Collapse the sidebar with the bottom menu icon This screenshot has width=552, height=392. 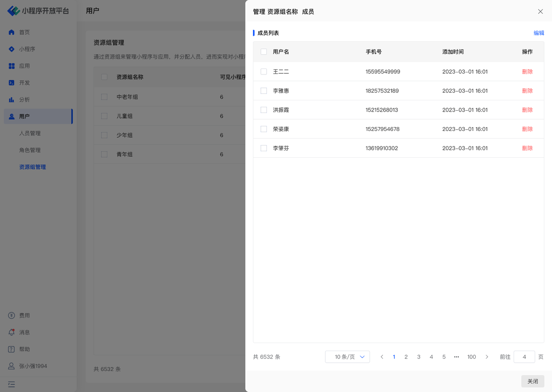(x=12, y=384)
